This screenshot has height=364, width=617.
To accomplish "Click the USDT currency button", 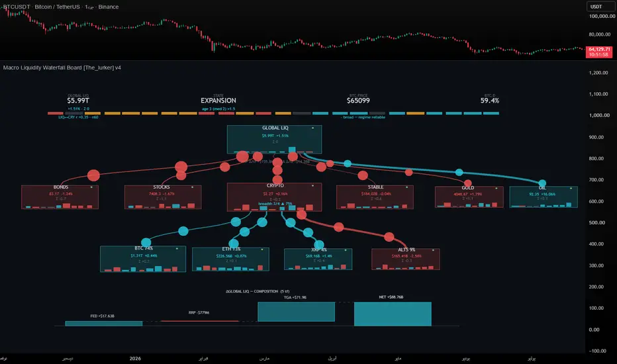I will point(601,7).
